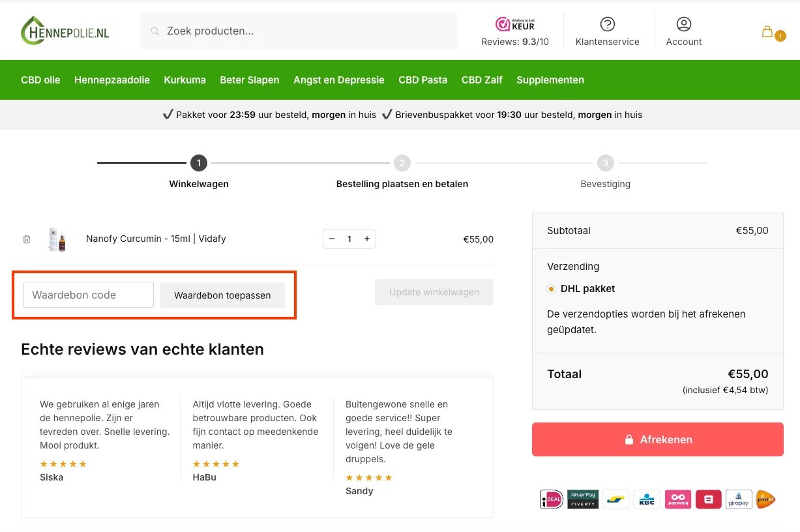Click the Waardebon code input field
The height and width of the screenshot is (532, 800).
(x=87, y=295)
